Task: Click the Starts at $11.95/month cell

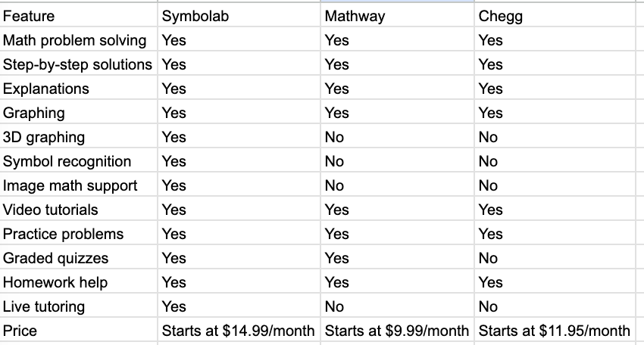Action: pyautogui.click(x=554, y=331)
